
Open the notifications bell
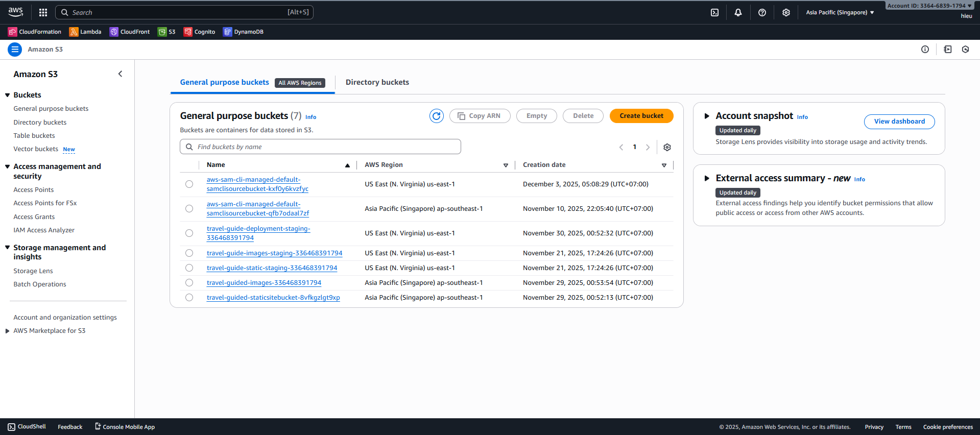pos(738,12)
